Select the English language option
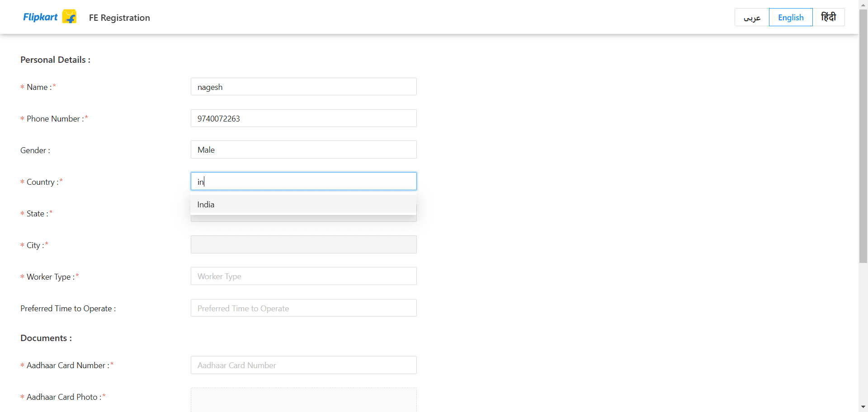Screen dimensions: 868x412 pyautogui.click(x=791, y=17)
